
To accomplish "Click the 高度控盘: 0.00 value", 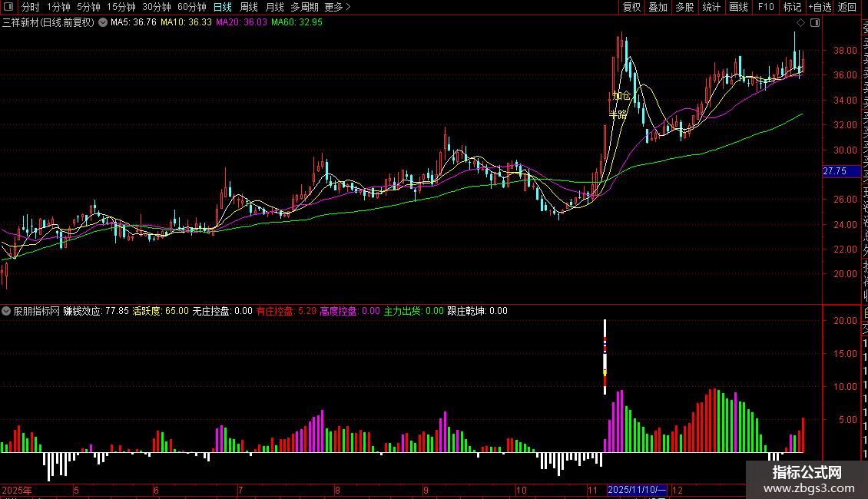I will [x=350, y=311].
